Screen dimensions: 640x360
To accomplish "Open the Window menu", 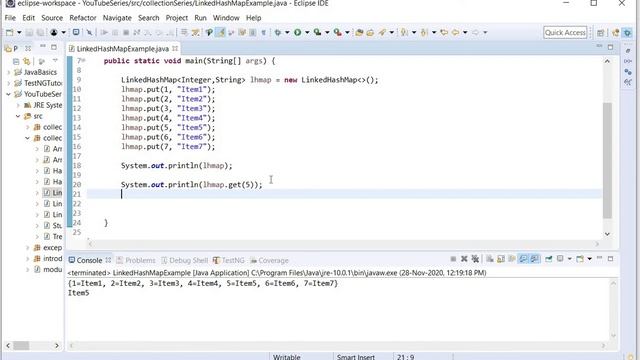I will coord(226,18).
